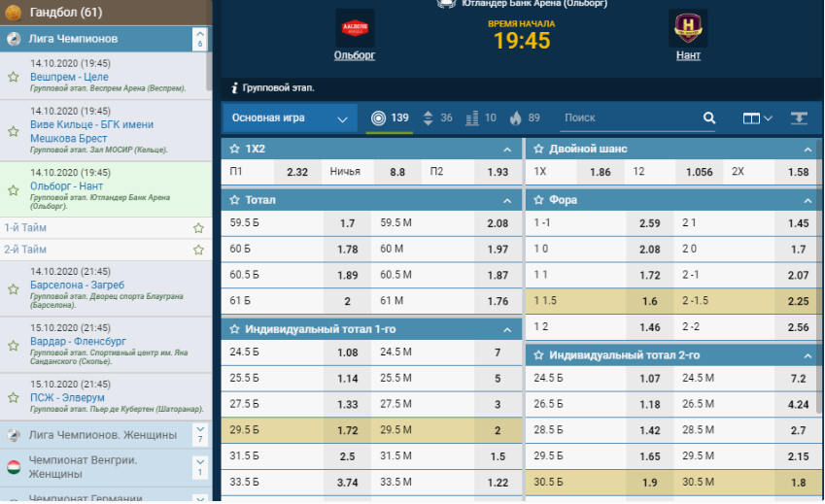Open Вешпрем - Целе match
The width and height of the screenshot is (825, 504).
tap(69, 77)
